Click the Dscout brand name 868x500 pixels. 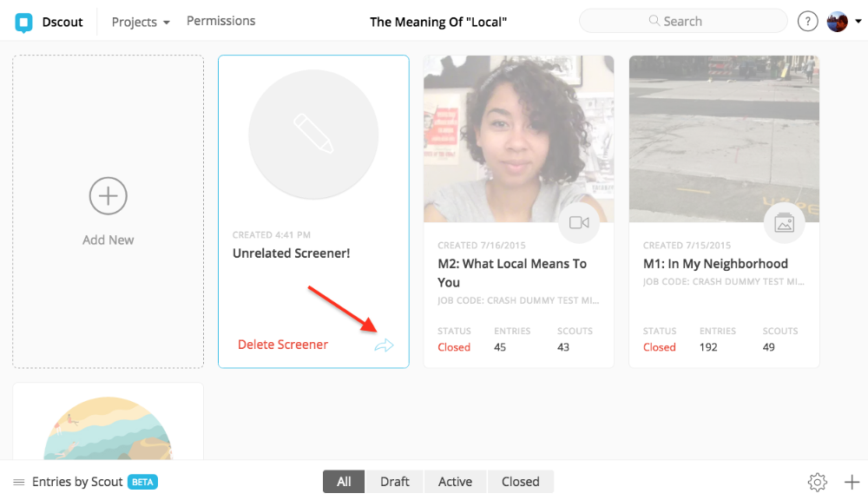click(62, 23)
